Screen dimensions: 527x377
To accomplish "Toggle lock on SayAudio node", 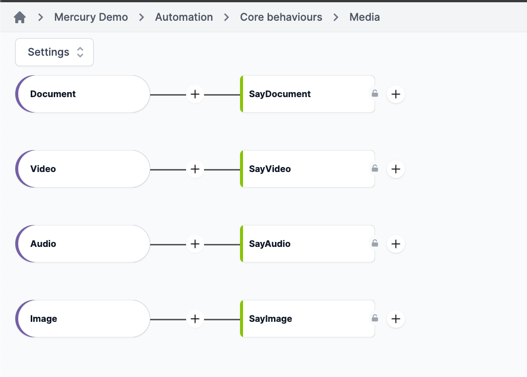I will [375, 243].
